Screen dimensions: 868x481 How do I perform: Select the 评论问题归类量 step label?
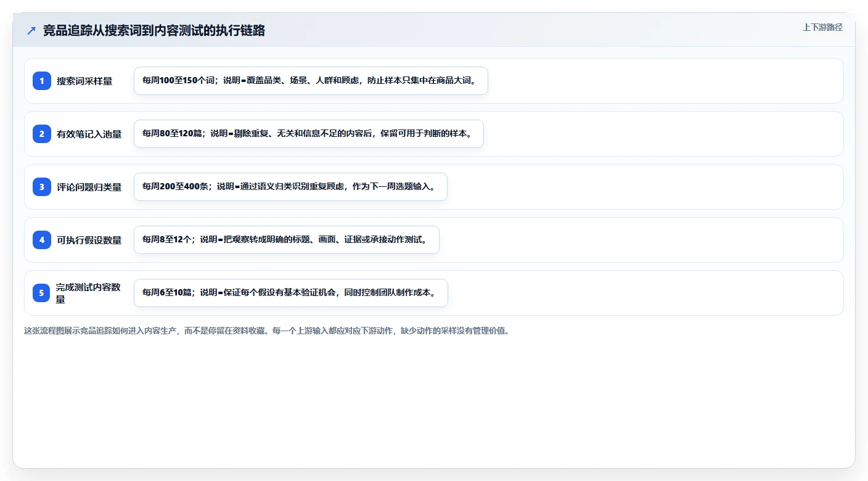point(89,187)
